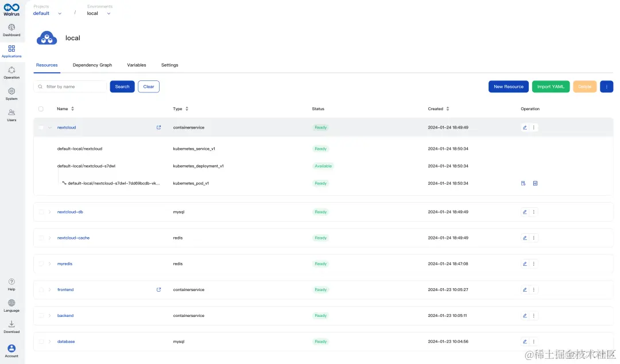Open more options for database row
The width and height of the screenshot is (620, 364).
point(533,342)
